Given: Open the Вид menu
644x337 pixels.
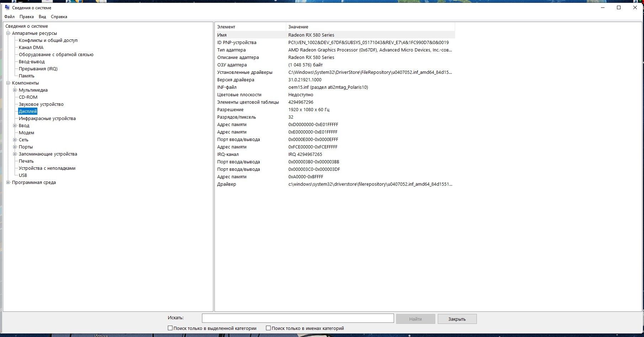Looking at the screenshot, I should click(42, 17).
